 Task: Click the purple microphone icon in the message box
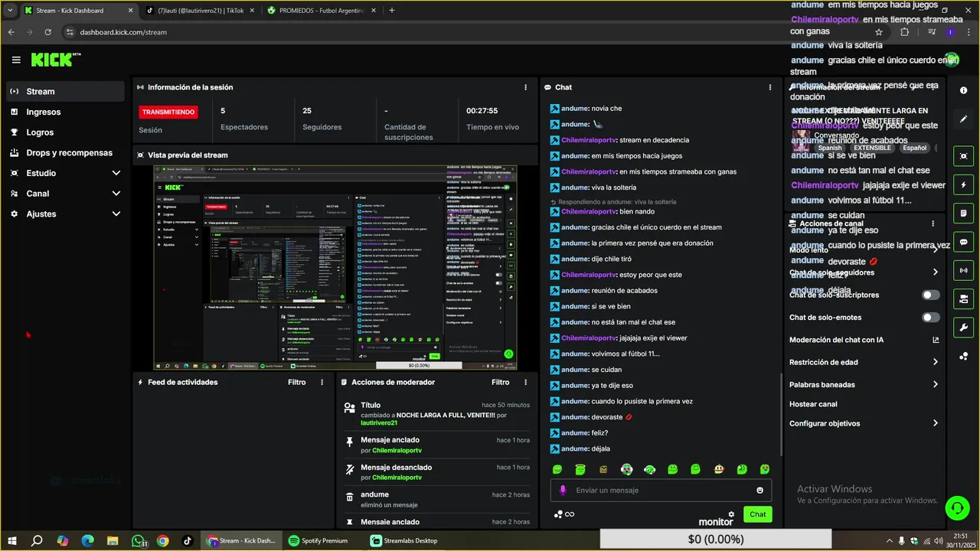[563, 490]
